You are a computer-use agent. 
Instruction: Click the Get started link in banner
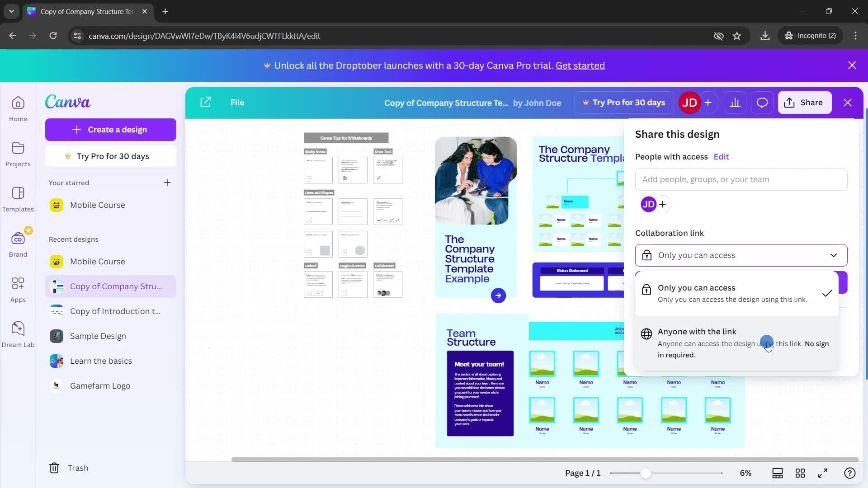tap(580, 66)
